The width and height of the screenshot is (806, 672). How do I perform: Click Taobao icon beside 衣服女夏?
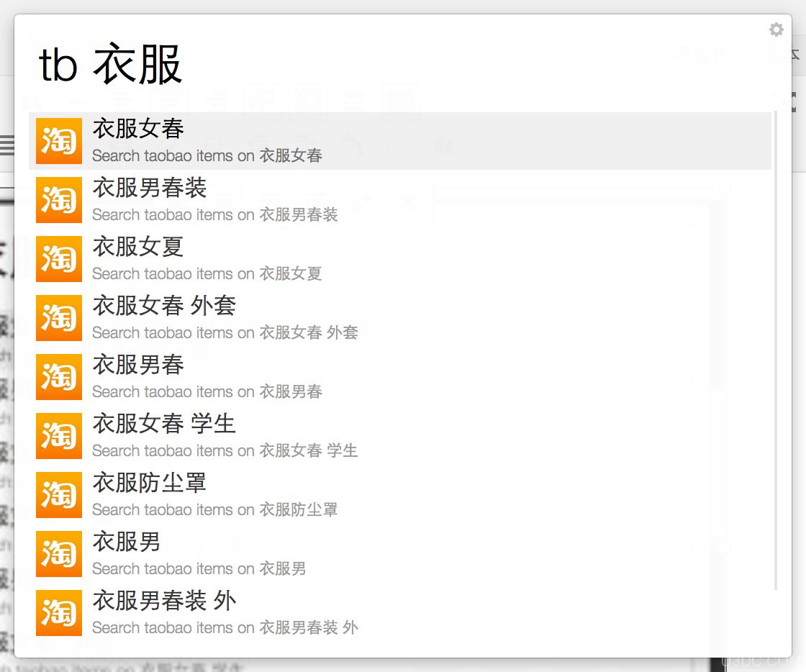pos(59,260)
